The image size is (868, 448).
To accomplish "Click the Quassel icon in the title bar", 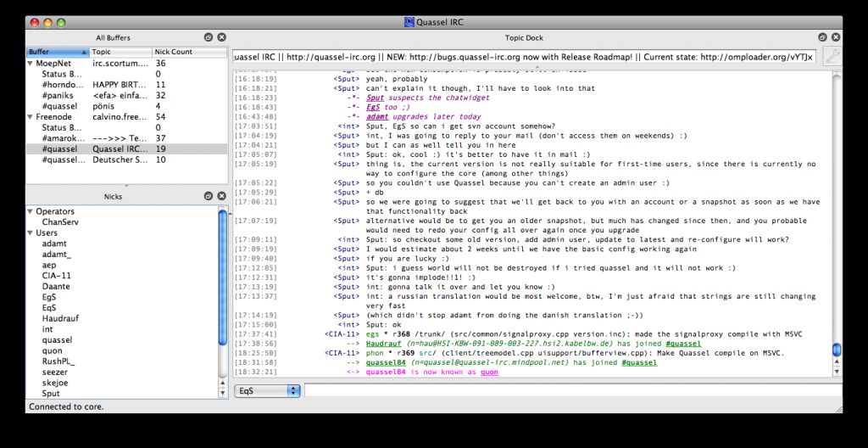I will click(x=409, y=22).
